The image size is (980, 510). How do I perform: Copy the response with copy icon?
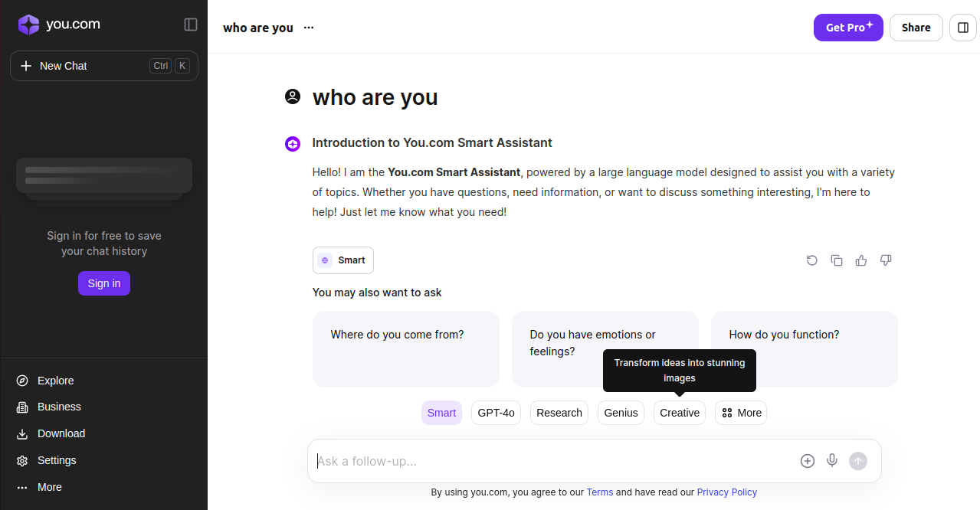[x=837, y=260]
